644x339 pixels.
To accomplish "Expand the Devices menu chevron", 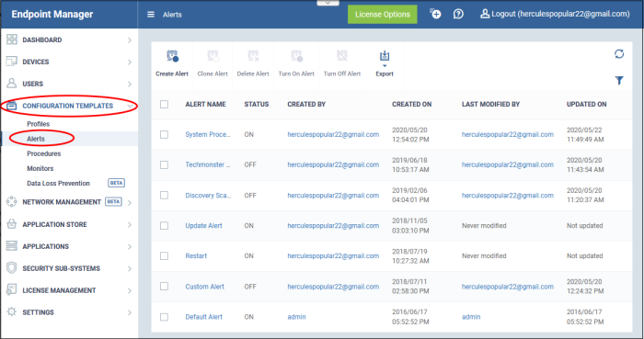I will 130,62.
